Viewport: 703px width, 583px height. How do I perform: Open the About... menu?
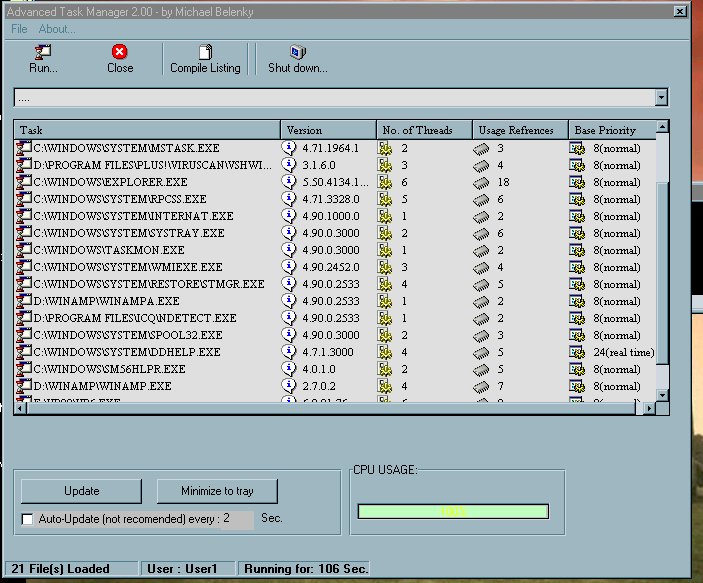click(x=57, y=29)
